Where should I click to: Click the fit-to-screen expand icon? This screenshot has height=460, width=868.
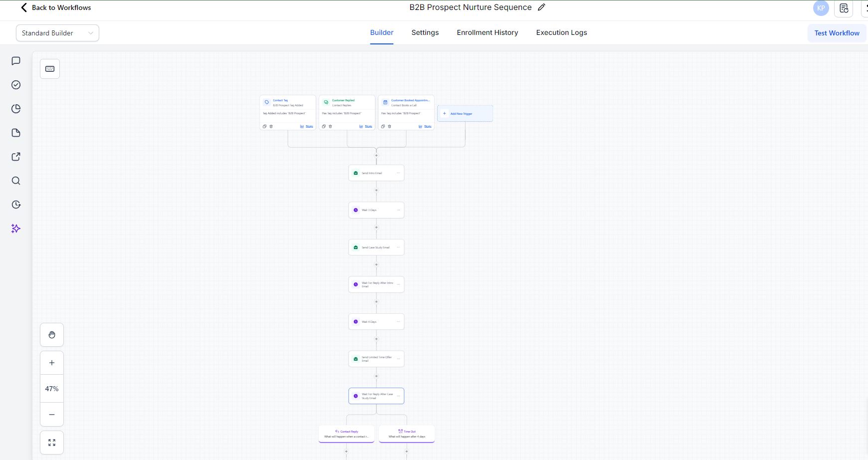coord(52,443)
